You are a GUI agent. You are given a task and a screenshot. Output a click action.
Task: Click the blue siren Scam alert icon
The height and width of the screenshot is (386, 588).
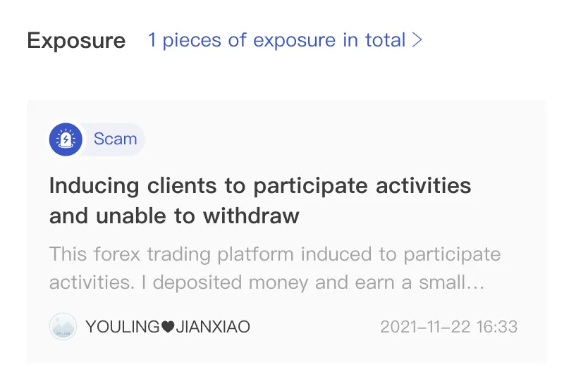click(66, 139)
